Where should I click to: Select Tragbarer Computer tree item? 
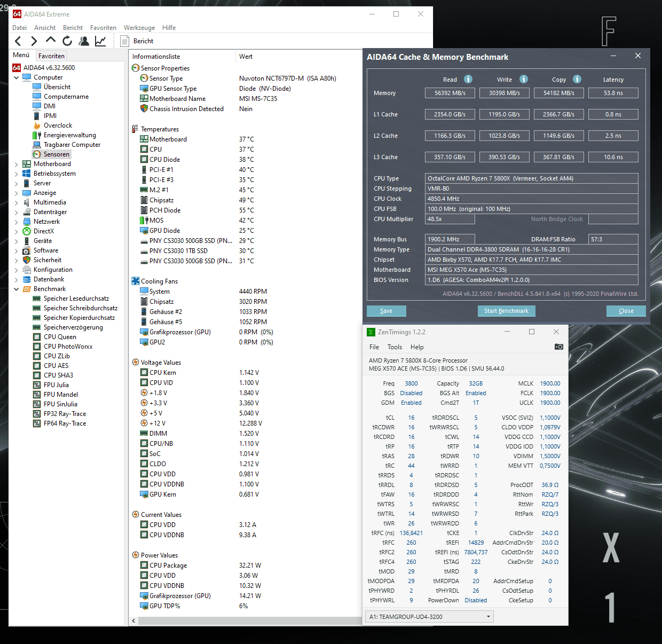(72, 145)
